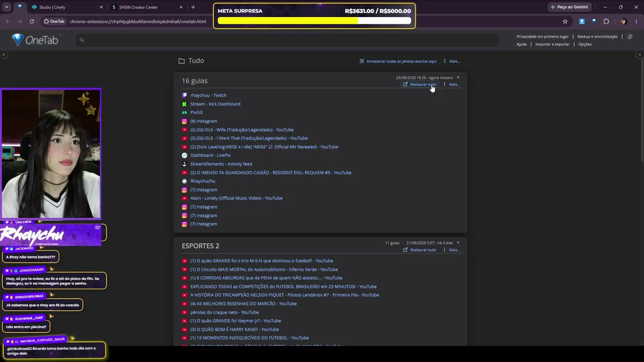Open (G)I-DLE - I Want That saved tab
This screenshot has height=362, width=644.
point(249,138)
